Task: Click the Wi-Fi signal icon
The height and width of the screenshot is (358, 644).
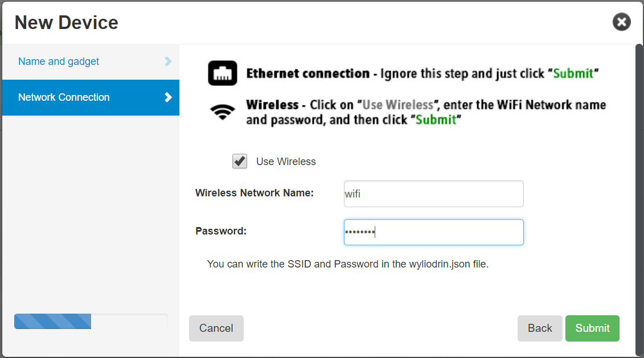Action: click(222, 112)
